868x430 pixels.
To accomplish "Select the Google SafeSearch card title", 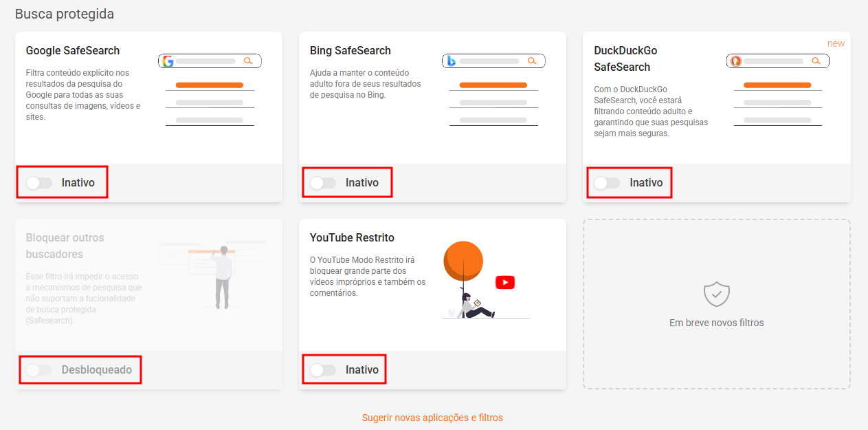I will tap(73, 50).
